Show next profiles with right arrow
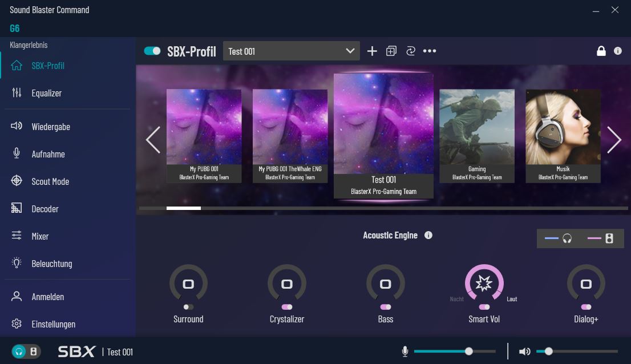Screen dimensions: 631x364 click(x=614, y=140)
